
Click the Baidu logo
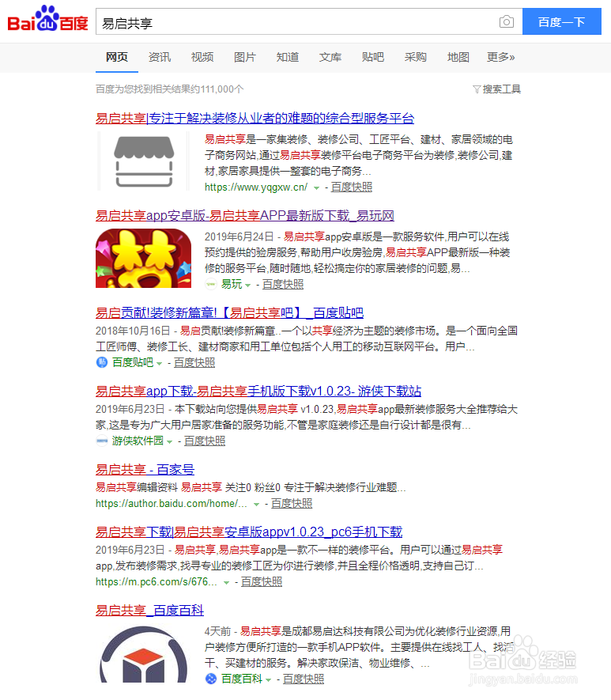[x=47, y=19]
